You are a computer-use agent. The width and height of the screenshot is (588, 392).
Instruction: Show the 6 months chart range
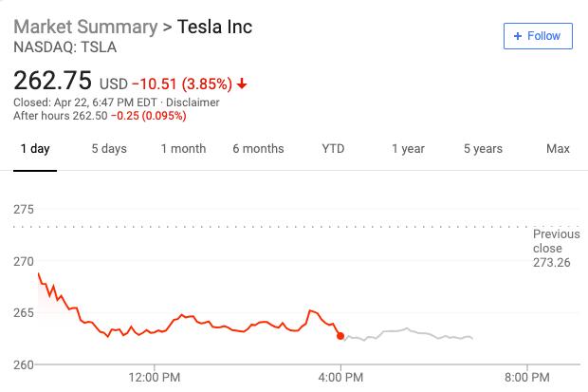[x=258, y=149]
